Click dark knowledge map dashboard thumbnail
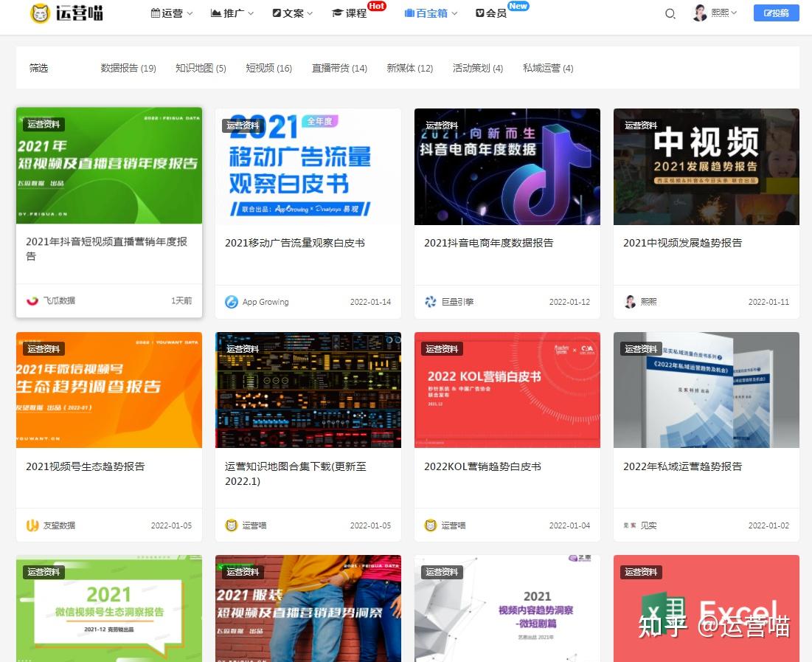The height and width of the screenshot is (662, 812). pyautogui.click(x=308, y=390)
